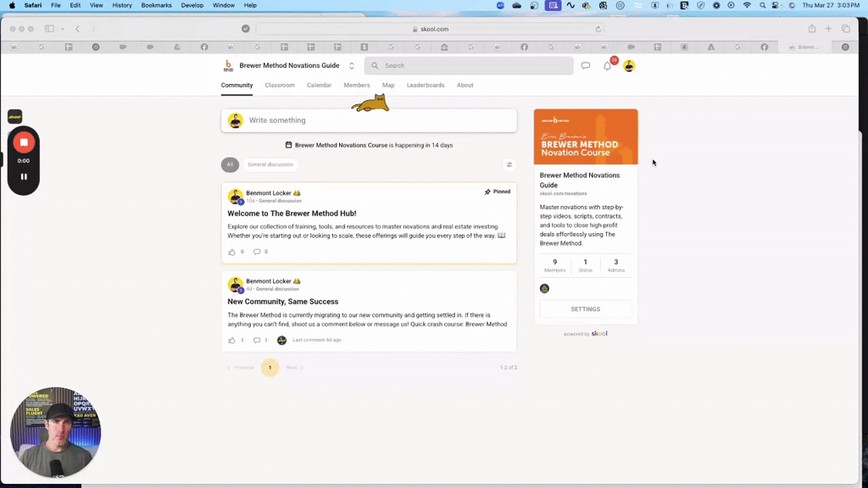This screenshot has width=868, height=488.
Task: Switch to the About tab
Action: point(465,86)
